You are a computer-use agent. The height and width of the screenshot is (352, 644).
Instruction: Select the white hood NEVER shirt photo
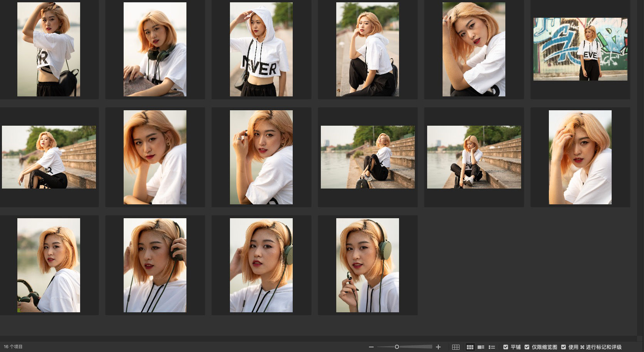coord(261,49)
